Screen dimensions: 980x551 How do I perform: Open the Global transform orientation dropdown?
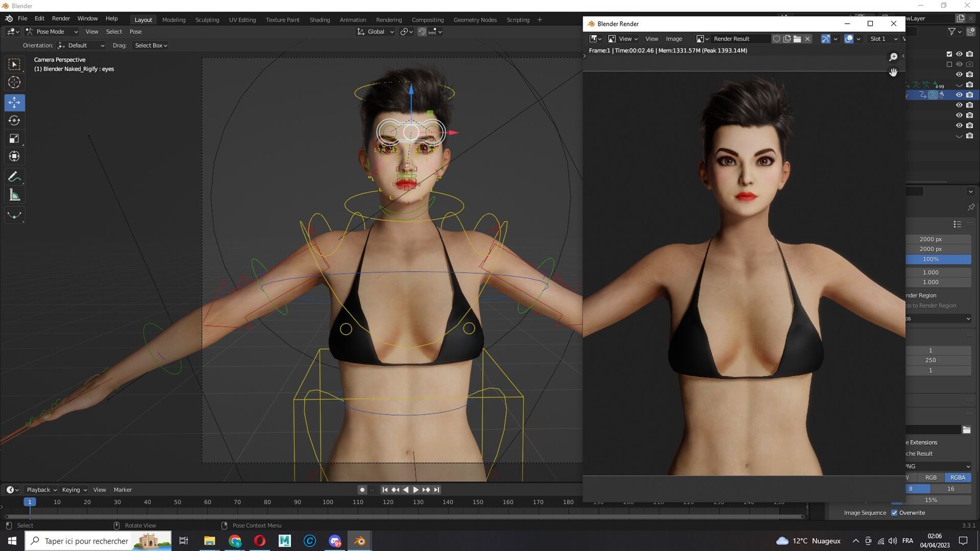click(375, 32)
